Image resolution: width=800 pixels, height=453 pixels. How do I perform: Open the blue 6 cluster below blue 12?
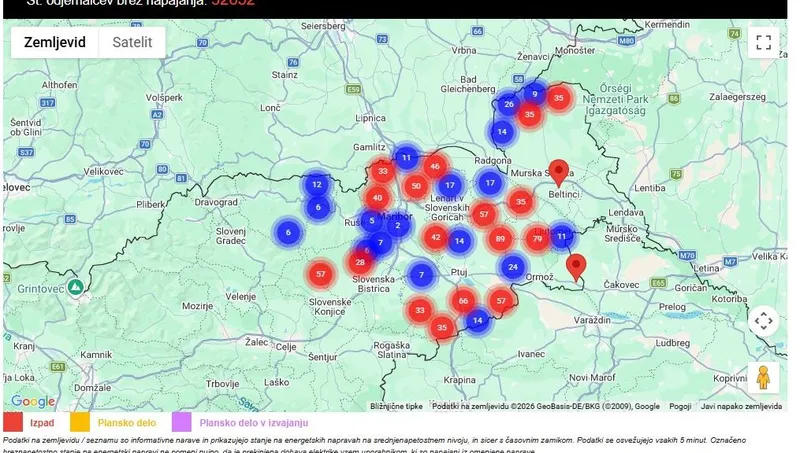pos(318,207)
